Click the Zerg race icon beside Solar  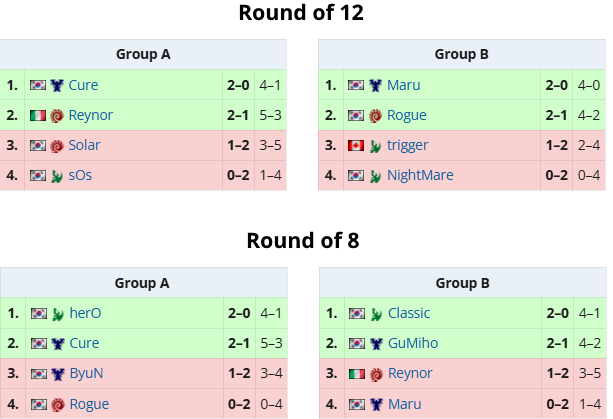(x=57, y=146)
